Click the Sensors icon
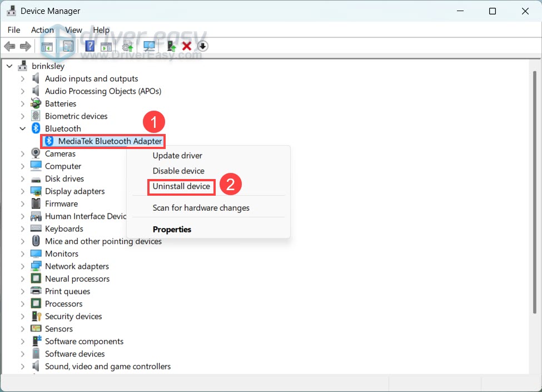542x392 pixels. coord(36,329)
